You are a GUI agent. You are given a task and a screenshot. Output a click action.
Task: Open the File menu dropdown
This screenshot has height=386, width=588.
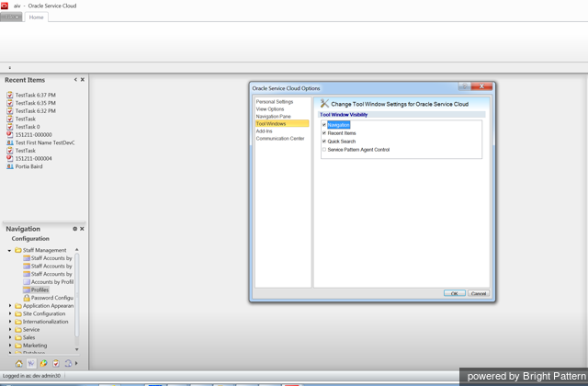[x=11, y=17]
